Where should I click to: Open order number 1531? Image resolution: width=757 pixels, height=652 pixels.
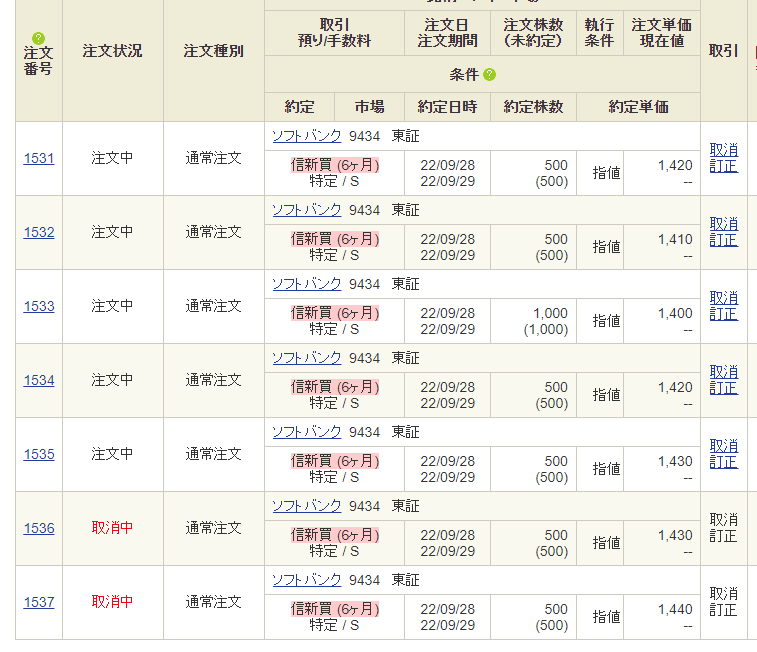39,158
